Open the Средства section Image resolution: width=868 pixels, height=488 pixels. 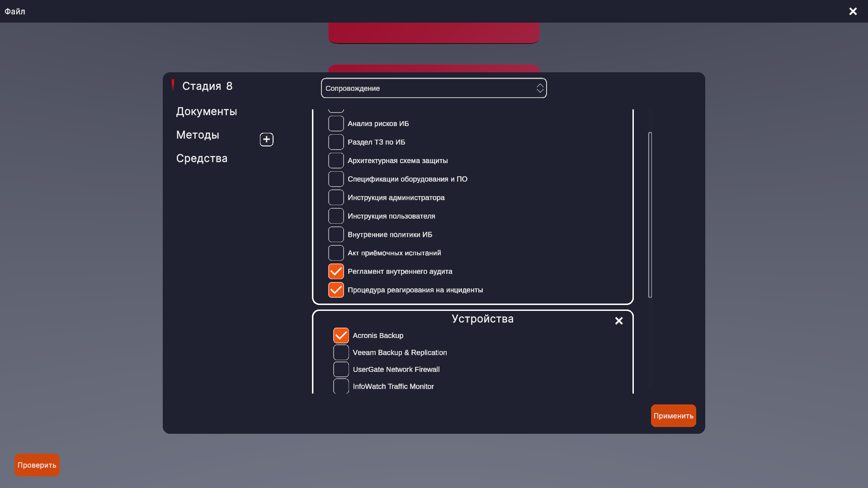(202, 159)
